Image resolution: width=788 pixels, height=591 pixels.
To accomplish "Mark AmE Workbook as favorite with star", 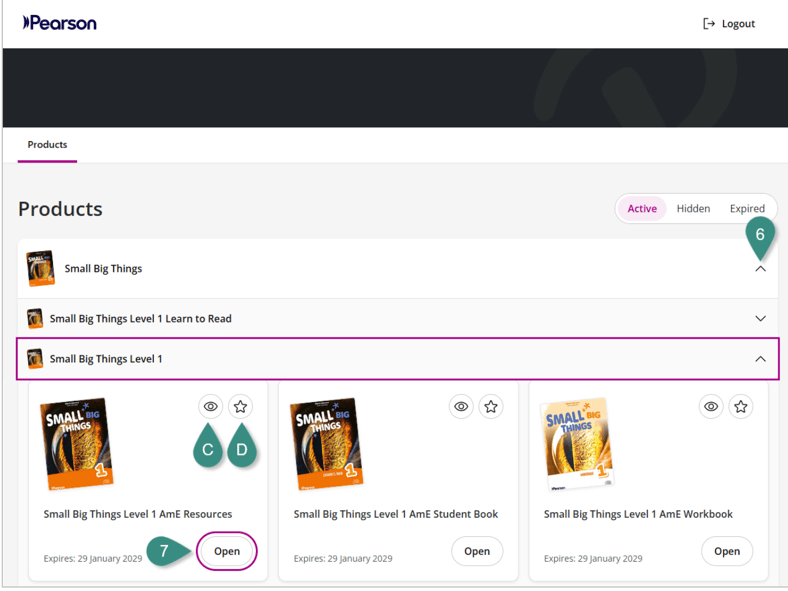I will click(x=740, y=407).
